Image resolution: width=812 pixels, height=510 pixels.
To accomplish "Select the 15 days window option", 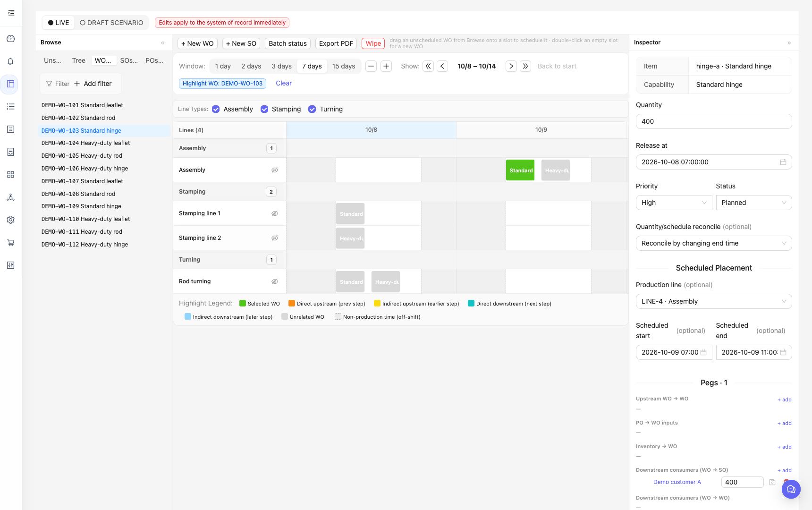I will click(344, 66).
